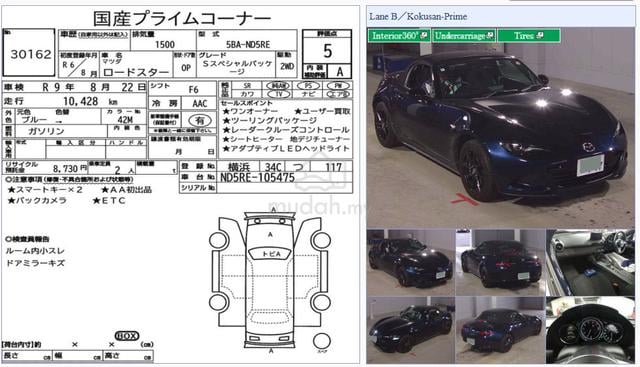Click the shift value F6

tap(194, 90)
